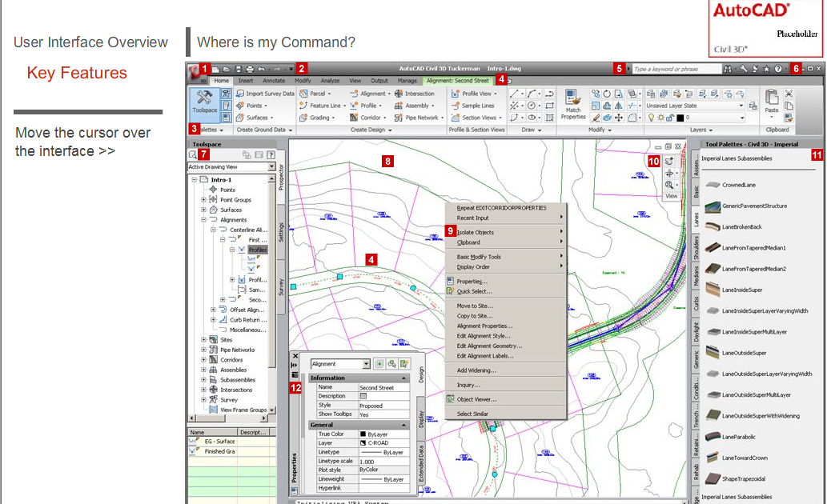827x504 pixels.
Task: Toggle the layer on/off lightbulb icon
Action: (x=652, y=118)
